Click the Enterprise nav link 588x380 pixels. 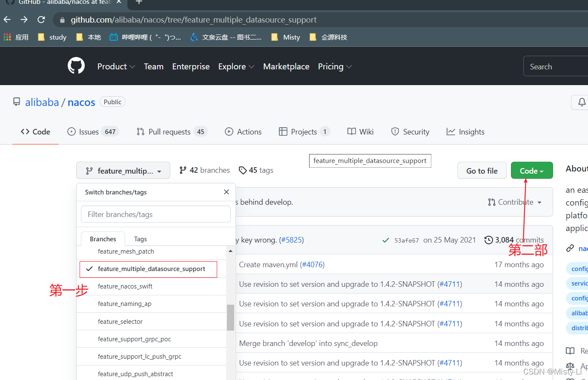(x=191, y=66)
